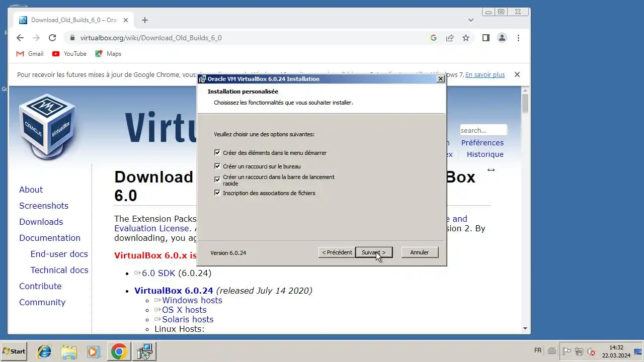Click the VirtualBox 6.0.24 link
Image resolution: width=644 pixels, height=362 pixels.
click(174, 291)
